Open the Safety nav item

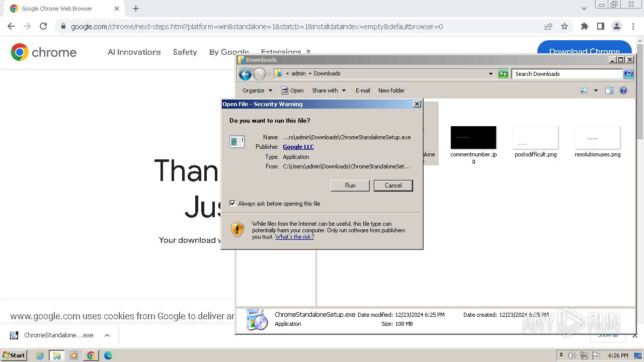coord(185,52)
